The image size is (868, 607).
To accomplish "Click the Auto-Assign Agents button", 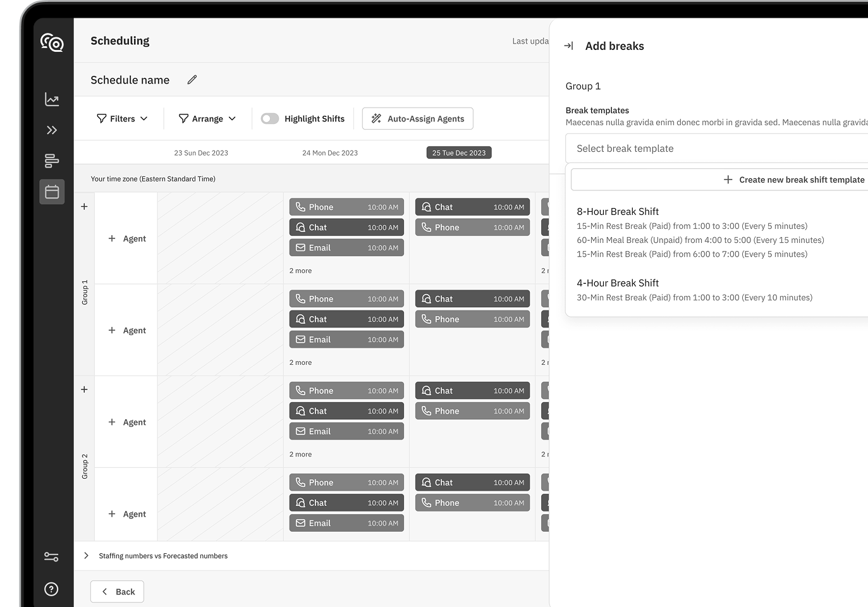I will [x=417, y=119].
